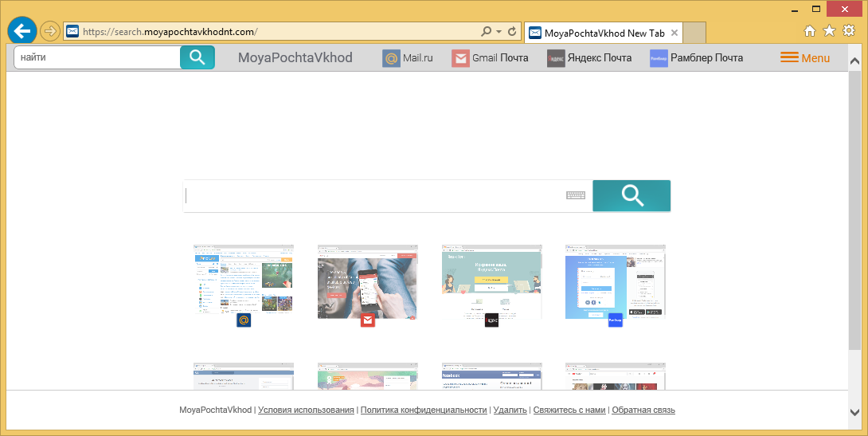Open Mail.ru shortcut in toolbar
Viewport: 868px width, 436px height.
408,58
